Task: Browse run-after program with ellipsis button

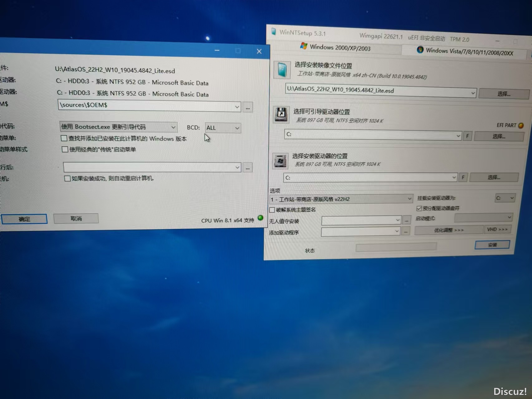Action: (x=248, y=168)
